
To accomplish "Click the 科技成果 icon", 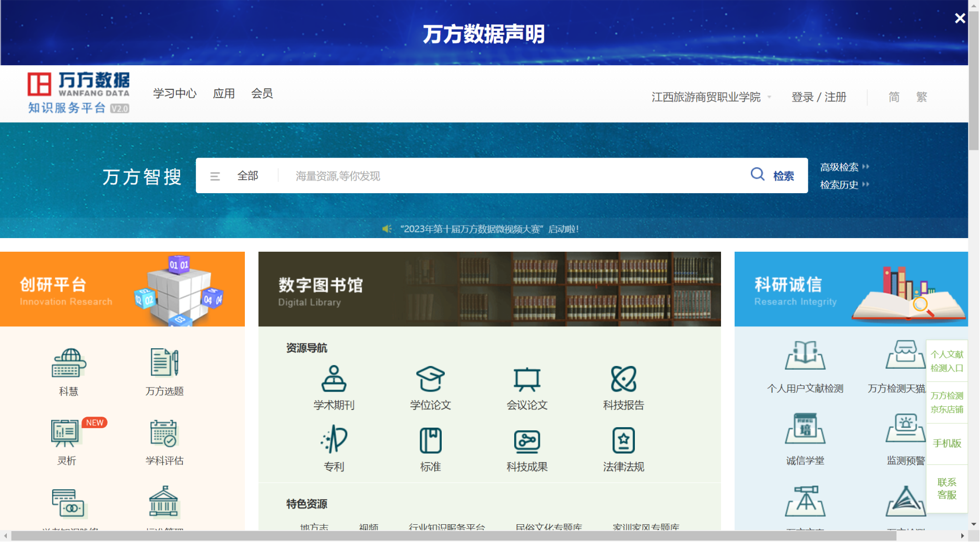I will [527, 441].
